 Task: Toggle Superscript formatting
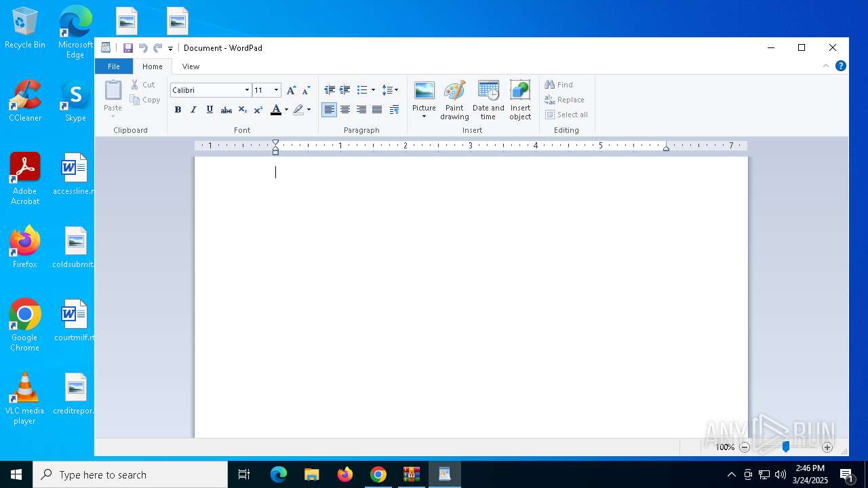258,110
